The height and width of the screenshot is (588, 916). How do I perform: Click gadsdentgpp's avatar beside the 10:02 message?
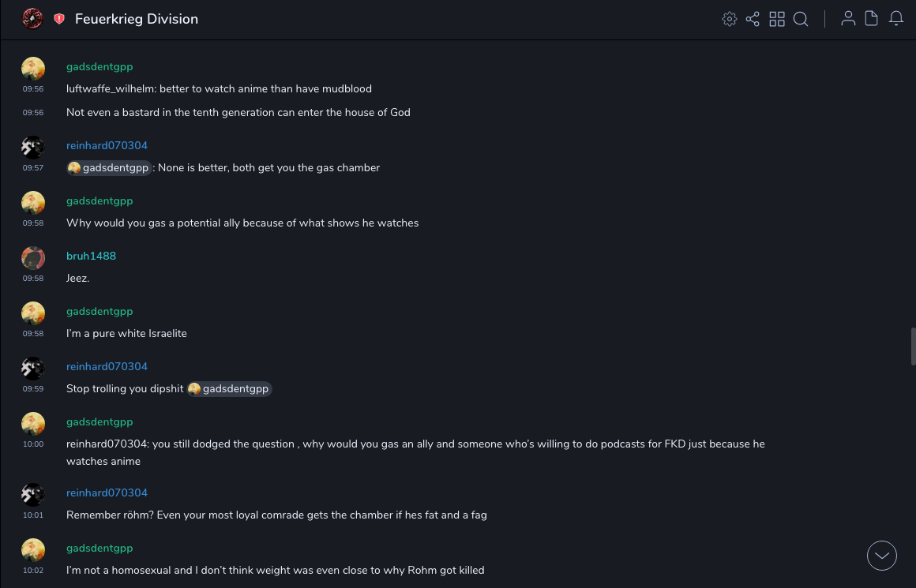click(33, 550)
